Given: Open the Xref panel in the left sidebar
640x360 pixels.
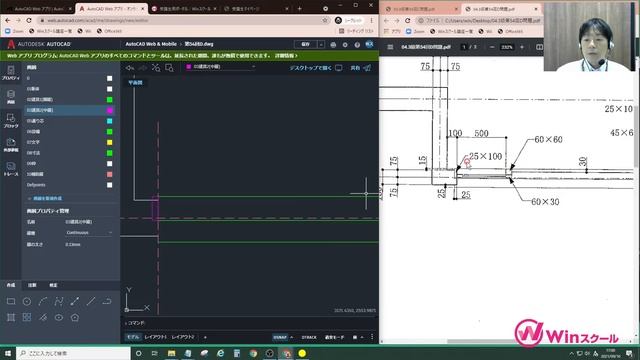Looking at the screenshot, I should [11, 145].
